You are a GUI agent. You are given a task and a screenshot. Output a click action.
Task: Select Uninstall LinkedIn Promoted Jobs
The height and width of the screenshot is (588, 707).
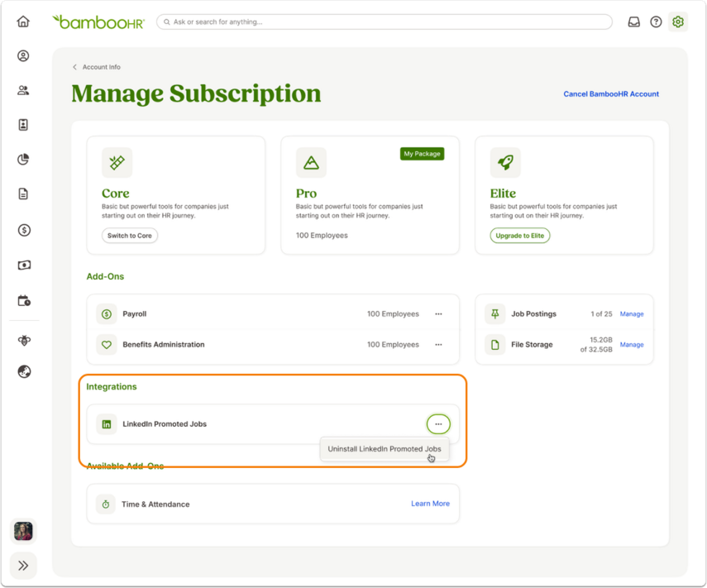385,449
